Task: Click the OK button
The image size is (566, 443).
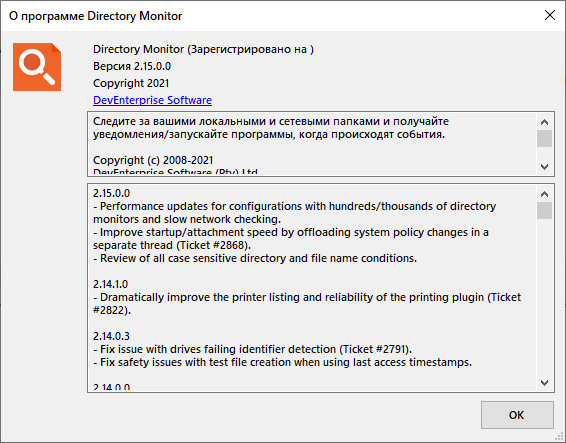Action: click(517, 415)
